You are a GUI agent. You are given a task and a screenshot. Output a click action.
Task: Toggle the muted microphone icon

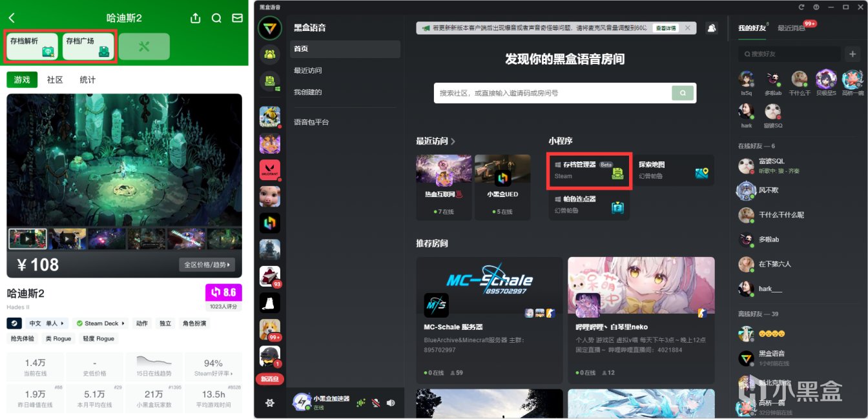376,403
